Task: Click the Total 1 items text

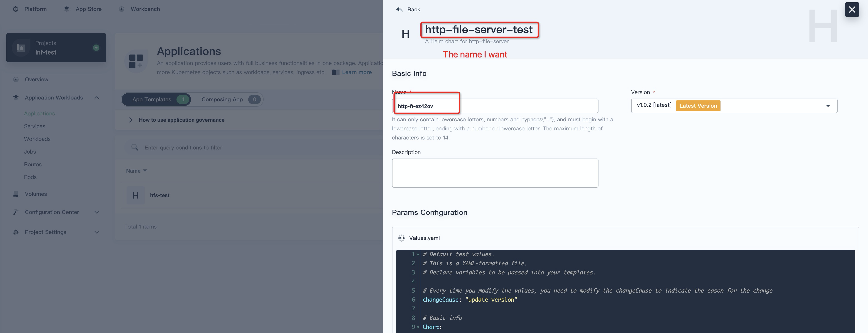Action: (140, 227)
